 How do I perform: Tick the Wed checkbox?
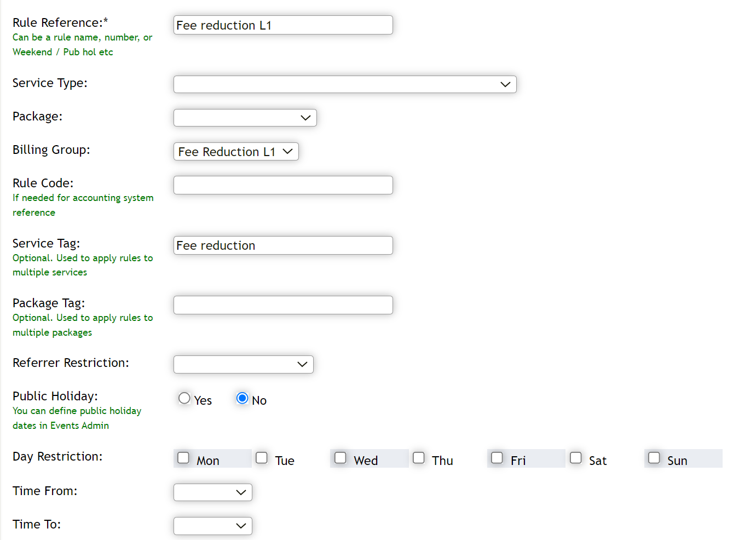[340, 457]
